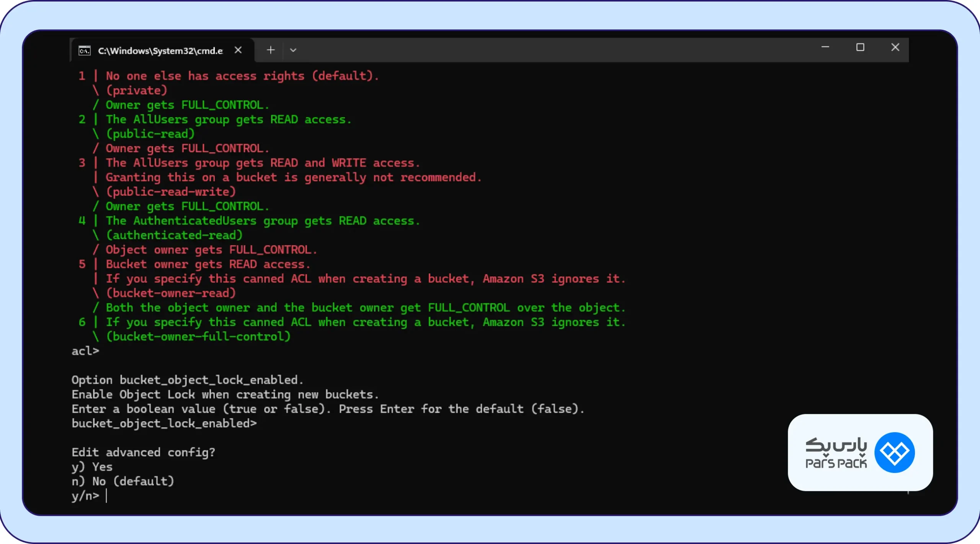Screen dimensions: 980x544
Task: Click 'Granting this on a bucket is generally not recommended.'
Action: coord(294,177)
